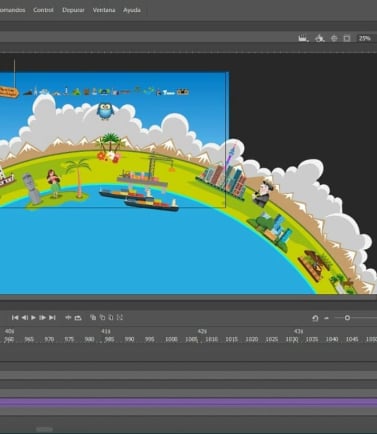
Task: Reset timeline zoom to default
Action: 315,318
